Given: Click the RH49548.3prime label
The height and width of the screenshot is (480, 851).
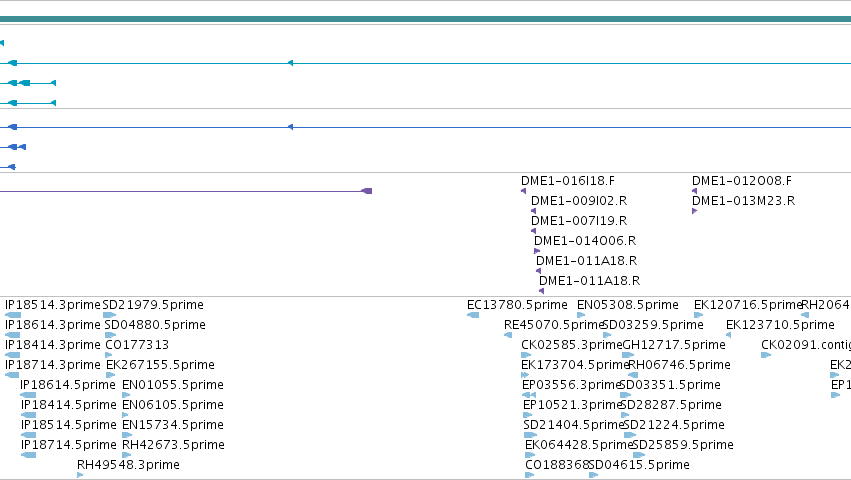Looking at the screenshot, I should (128, 465).
